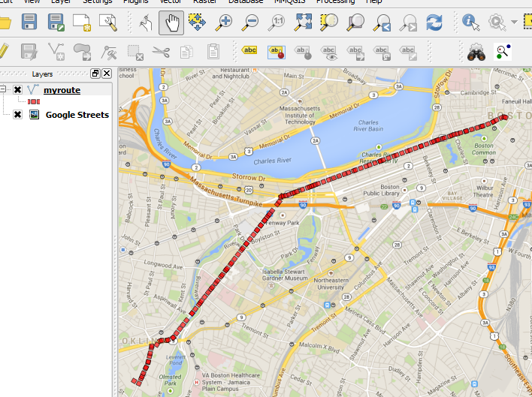Image resolution: width=532 pixels, height=397 pixels.
Task: Open the Database menu
Action: 246,2
